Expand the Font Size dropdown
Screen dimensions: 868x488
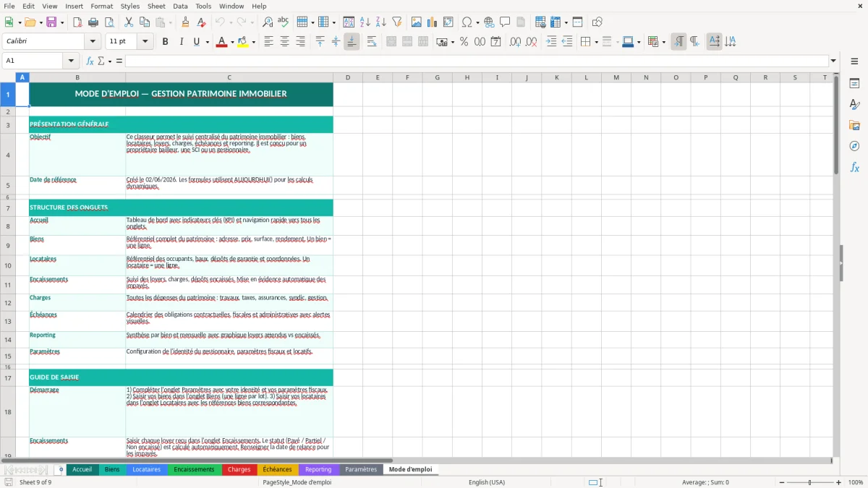pyautogui.click(x=145, y=42)
